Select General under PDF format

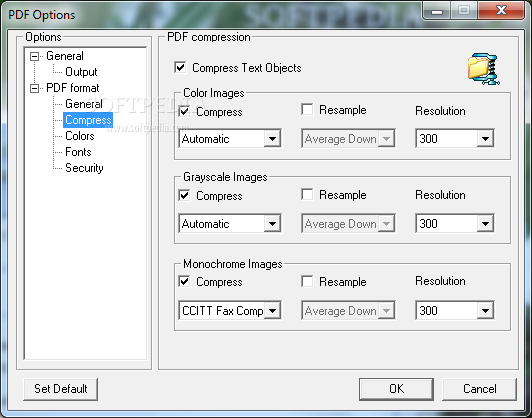(84, 104)
